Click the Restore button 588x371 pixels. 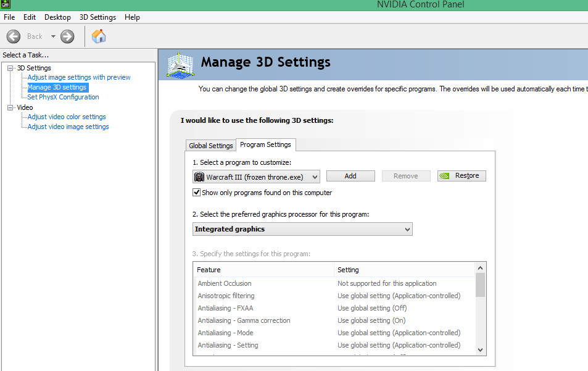point(462,175)
